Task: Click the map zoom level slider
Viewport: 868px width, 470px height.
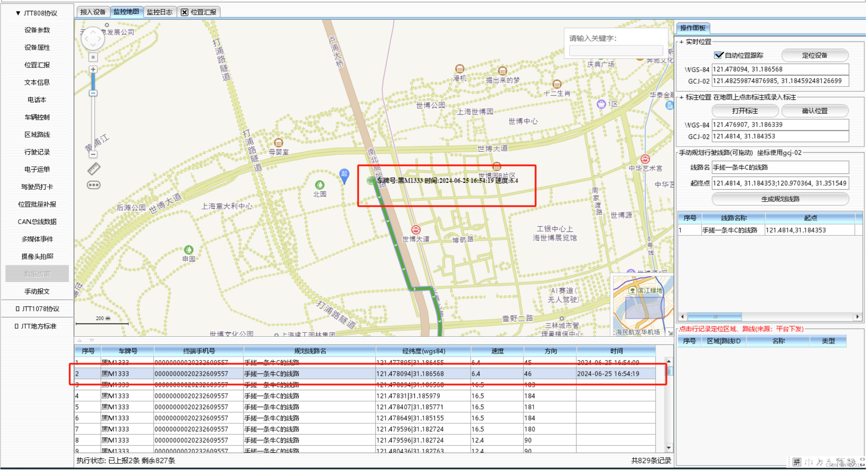Action: (93, 93)
